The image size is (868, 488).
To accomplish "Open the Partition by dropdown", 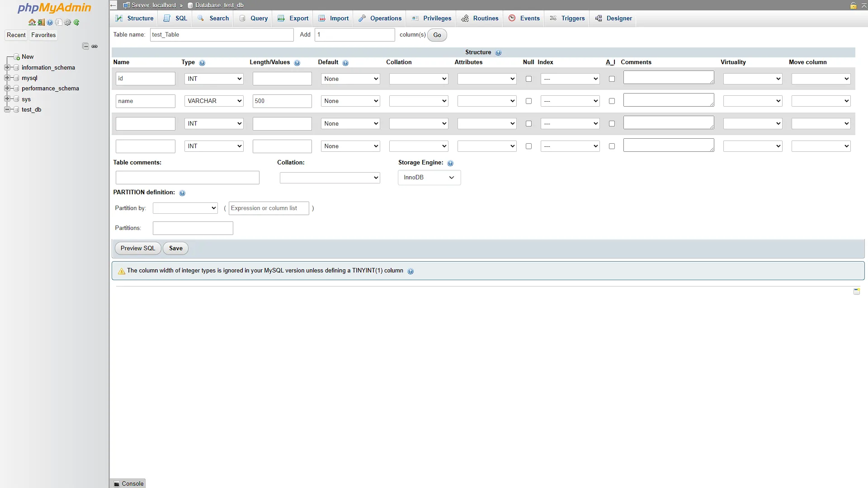I will 185,208.
